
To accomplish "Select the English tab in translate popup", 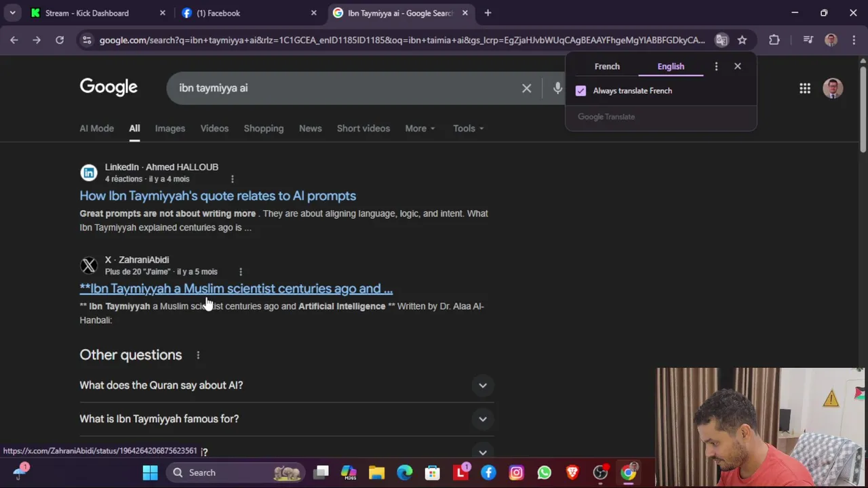I will click(x=671, y=66).
